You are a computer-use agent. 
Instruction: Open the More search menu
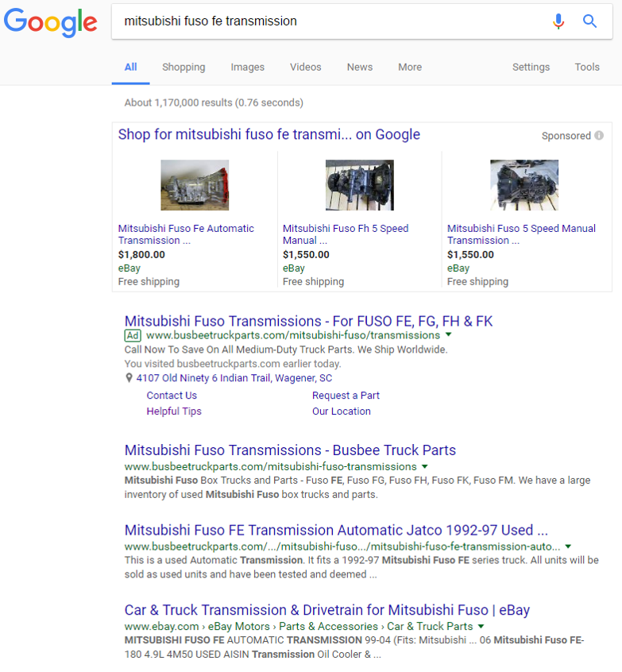click(x=410, y=67)
